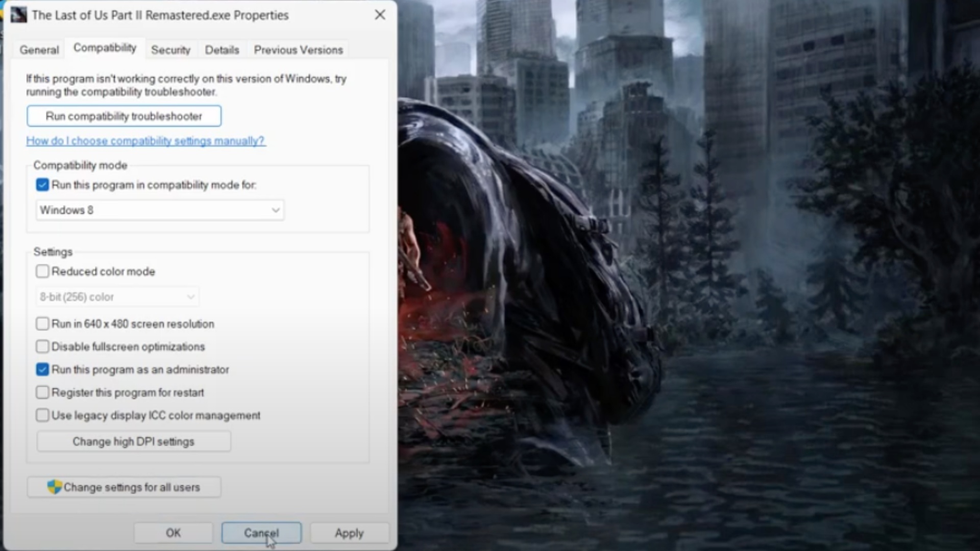
Task: Enable Reduced color mode checkbox
Action: click(x=42, y=271)
